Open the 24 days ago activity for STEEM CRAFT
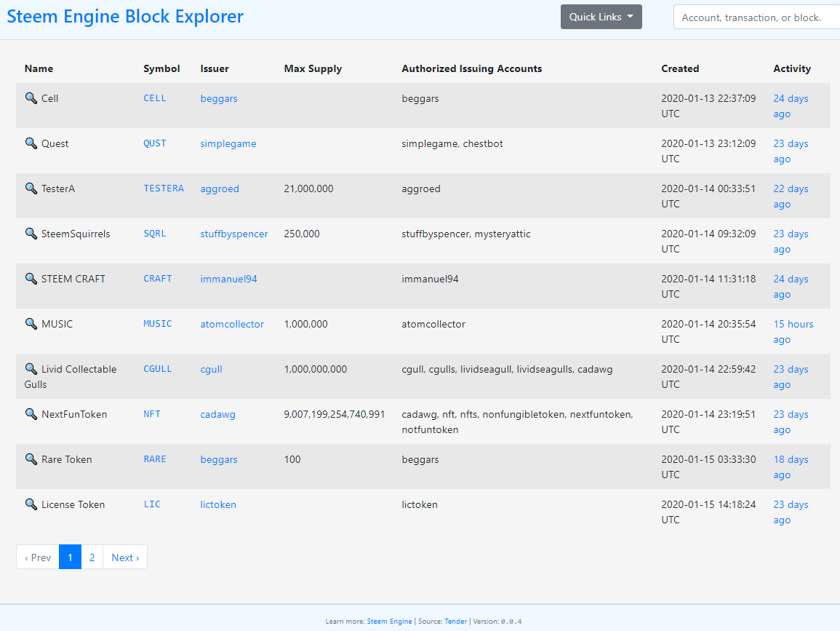This screenshot has width=840, height=631. [791, 286]
